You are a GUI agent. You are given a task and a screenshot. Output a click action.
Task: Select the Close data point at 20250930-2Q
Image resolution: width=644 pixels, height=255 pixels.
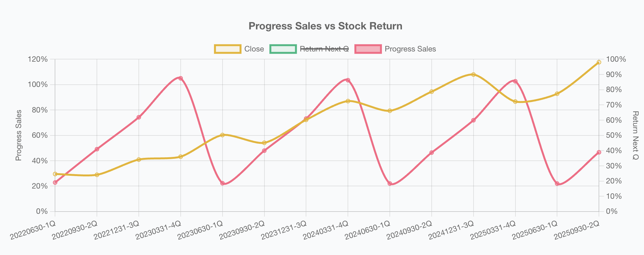599,62
